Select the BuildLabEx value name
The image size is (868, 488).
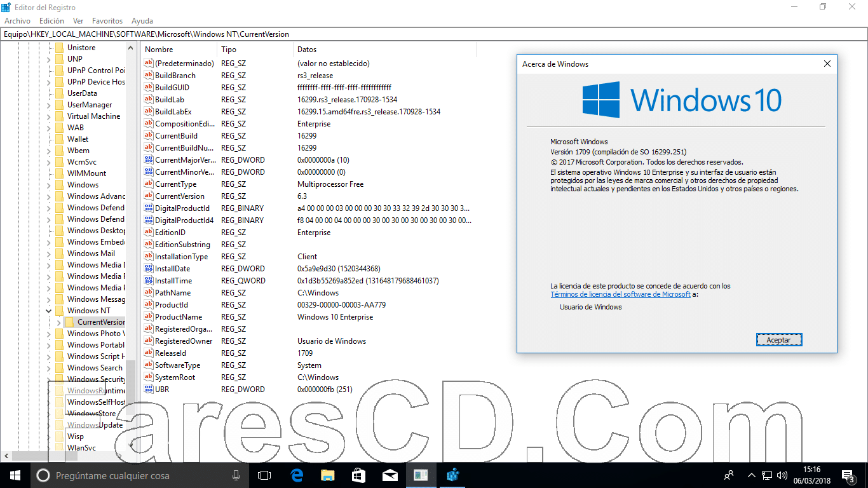click(x=173, y=111)
